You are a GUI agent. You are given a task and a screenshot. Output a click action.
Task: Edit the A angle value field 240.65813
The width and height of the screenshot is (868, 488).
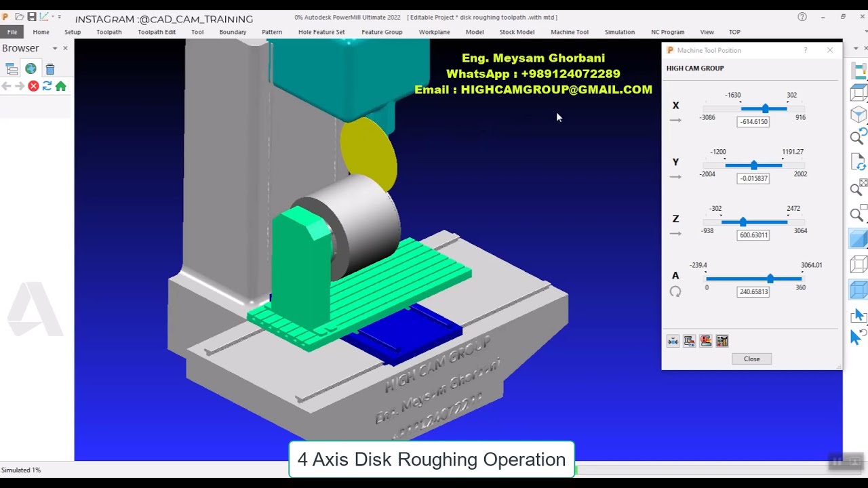click(x=753, y=292)
